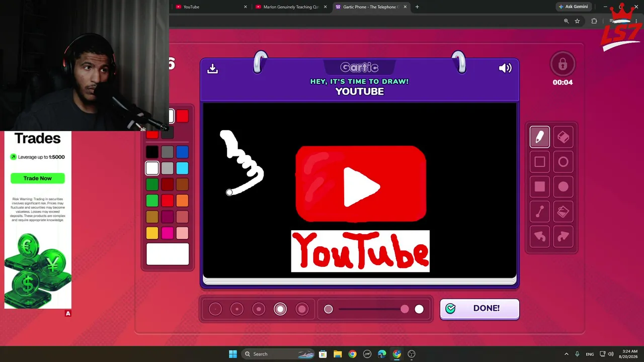Click the taskbar microphone icon
The width and height of the screenshot is (644, 362).
tap(577, 354)
